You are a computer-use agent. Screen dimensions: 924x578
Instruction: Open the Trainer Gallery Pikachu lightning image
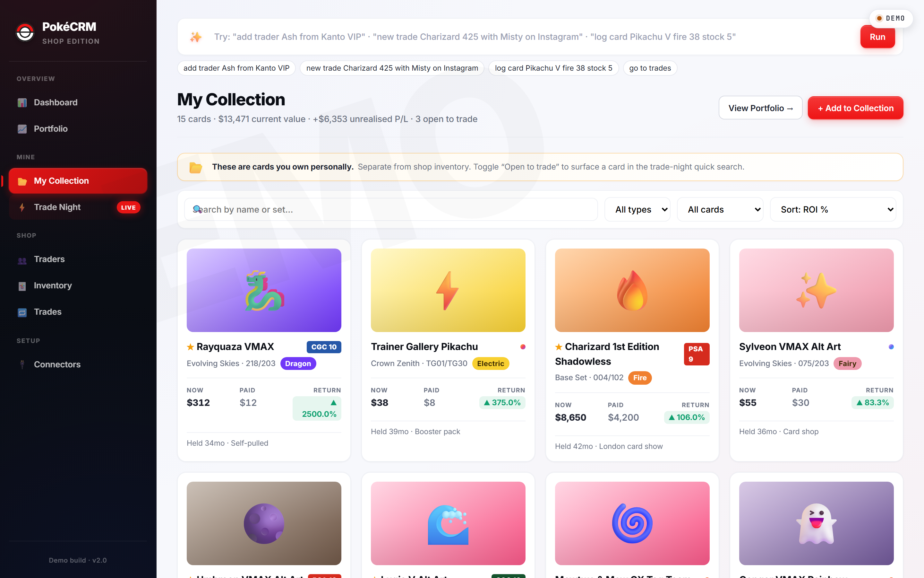point(448,290)
